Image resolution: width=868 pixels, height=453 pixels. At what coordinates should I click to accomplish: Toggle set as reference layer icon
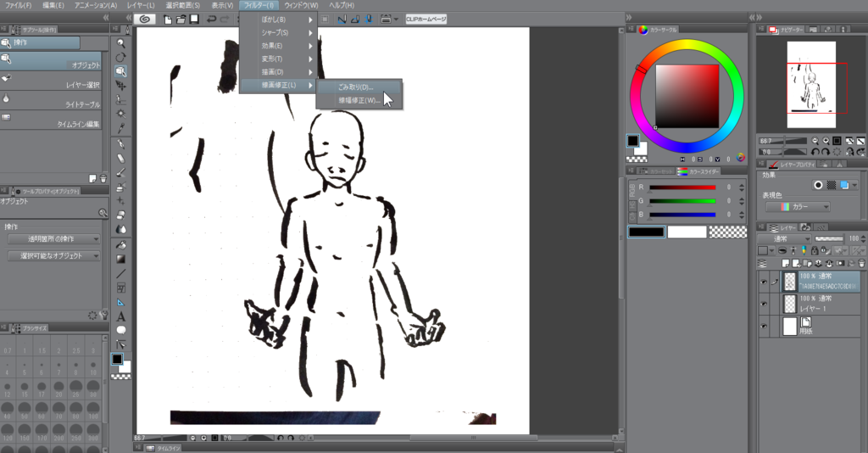(793, 251)
